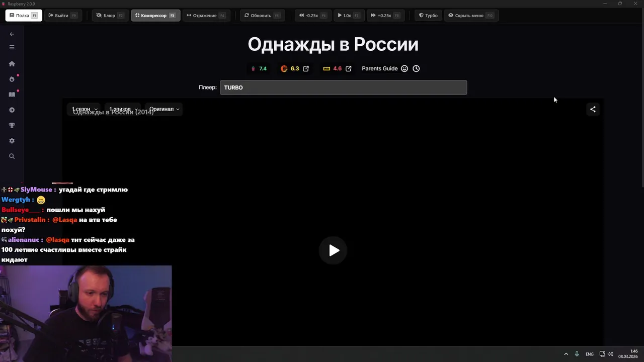
Task: Click the clock history icon
Action: [416, 69]
